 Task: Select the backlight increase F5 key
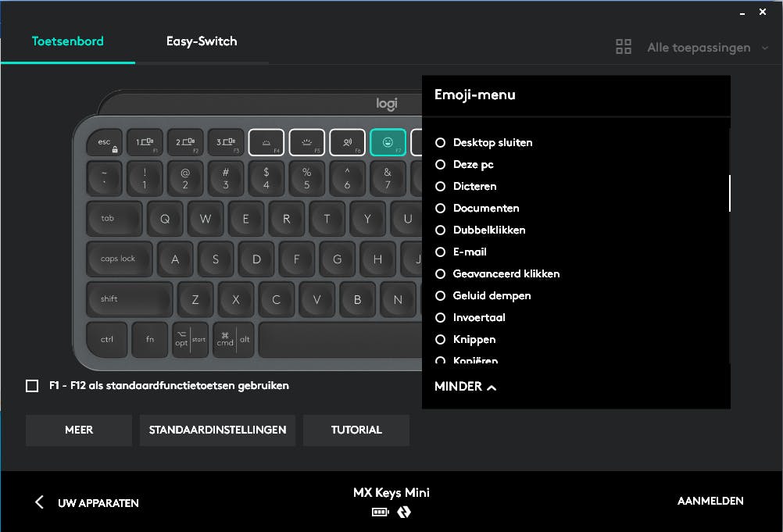click(306, 142)
